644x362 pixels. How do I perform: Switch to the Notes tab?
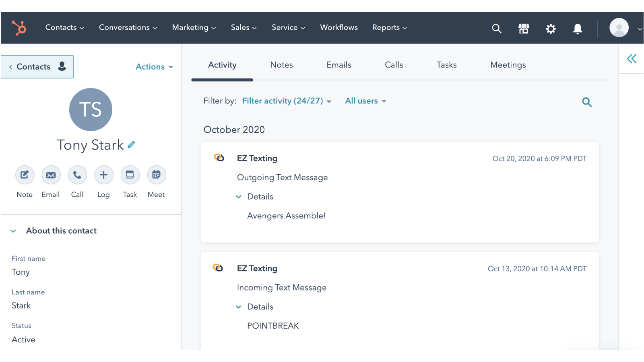(281, 65)
